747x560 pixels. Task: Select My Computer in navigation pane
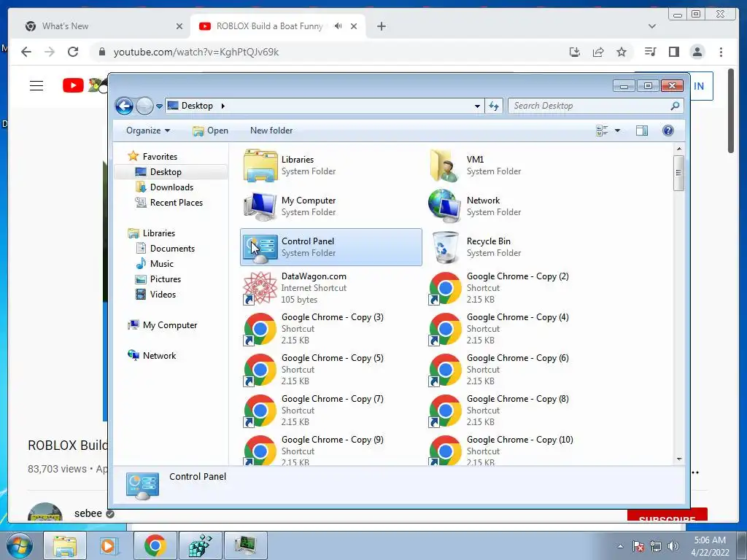click(163, 324)
